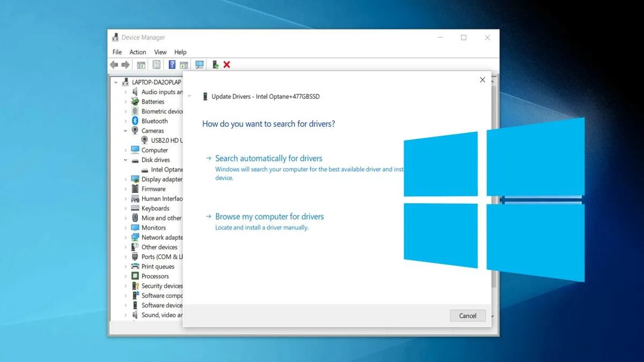Screen dimensions: 644x362
Task: Select the Software devices row
Action: 157,305
